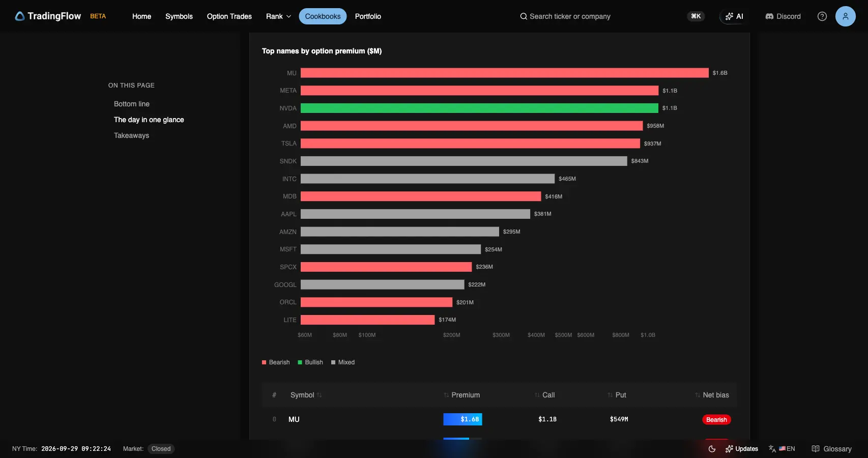Click the Market Closed status badge
The image size is (868, 458).
(161, 449)
